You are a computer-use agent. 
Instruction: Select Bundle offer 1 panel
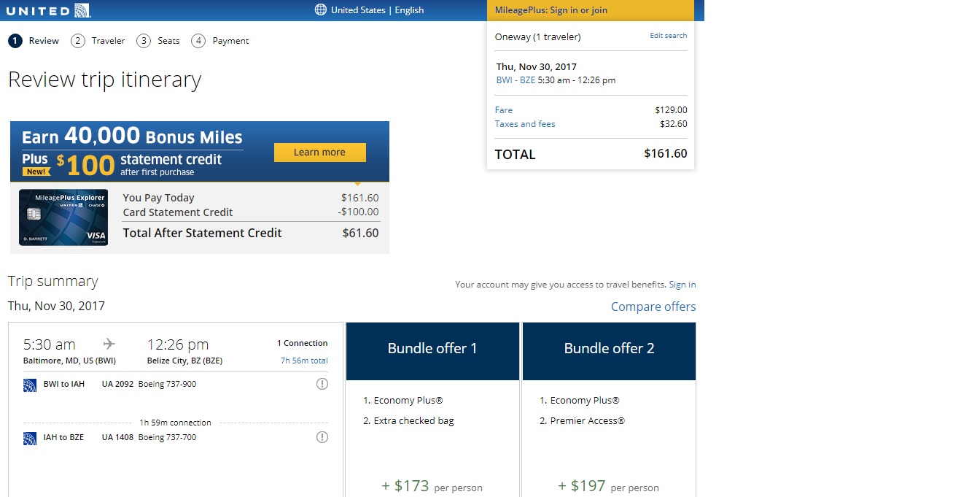coord(432,409)
